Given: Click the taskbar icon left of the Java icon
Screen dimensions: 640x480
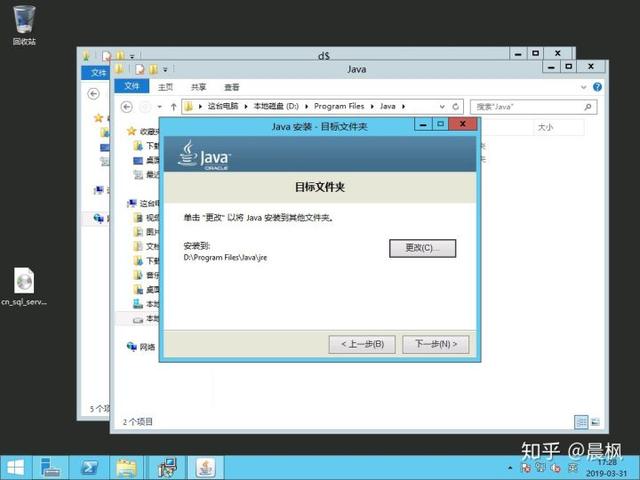Looking at the screenshot, I should [x=167, y=468].
